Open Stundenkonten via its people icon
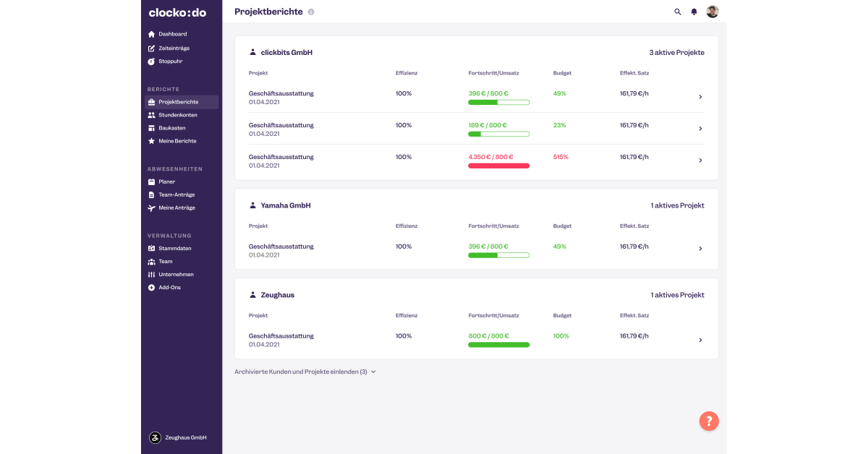The width and height of the screenshot is (868, 454). (x=151, y=115)
